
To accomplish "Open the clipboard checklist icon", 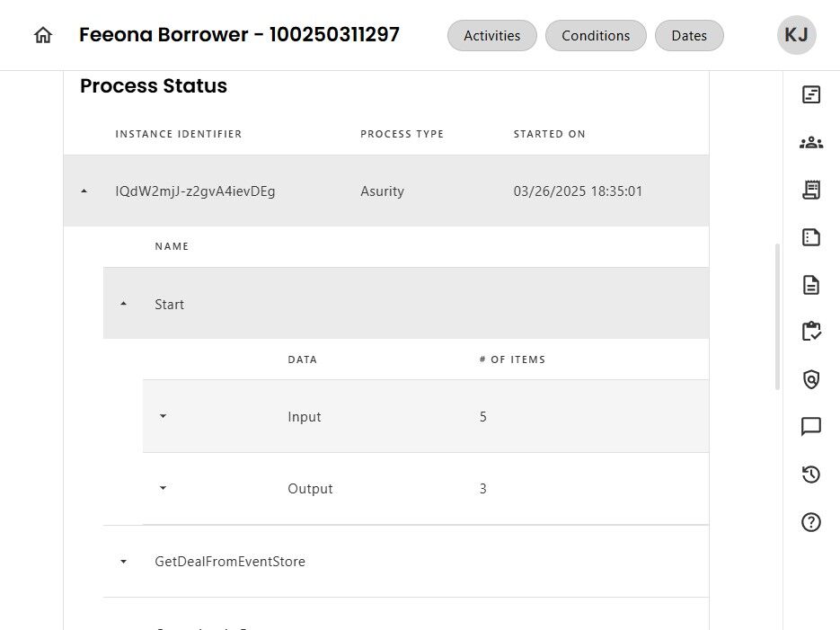I will [811, 332].
